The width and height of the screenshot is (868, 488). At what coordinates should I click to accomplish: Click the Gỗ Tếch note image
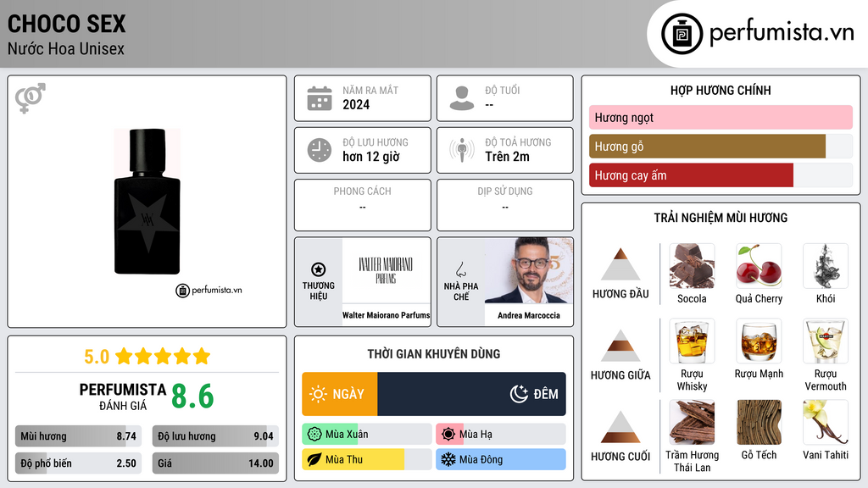coord(759,422)
